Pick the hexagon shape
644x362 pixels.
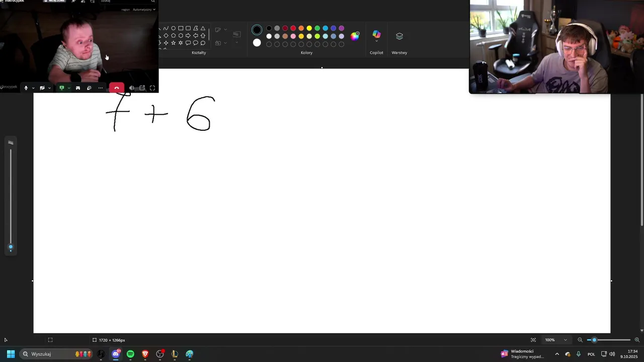coord(181,36)
